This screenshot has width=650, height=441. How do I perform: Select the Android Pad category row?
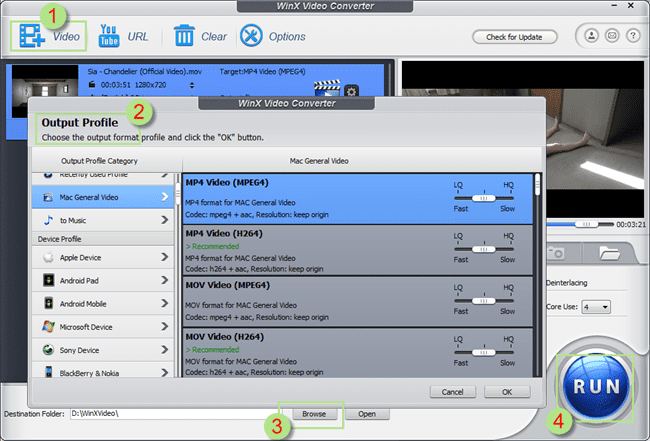pos(103,280)
